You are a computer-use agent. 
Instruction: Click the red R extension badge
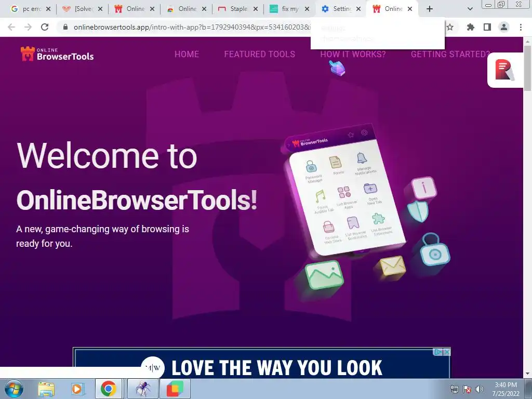click(x=505, y=70)
